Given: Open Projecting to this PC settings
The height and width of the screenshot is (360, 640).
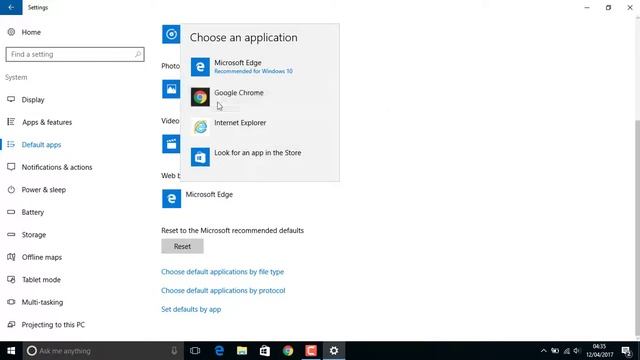Looking at the screenshot, I should pyautogui.click(x=53, y=324).
